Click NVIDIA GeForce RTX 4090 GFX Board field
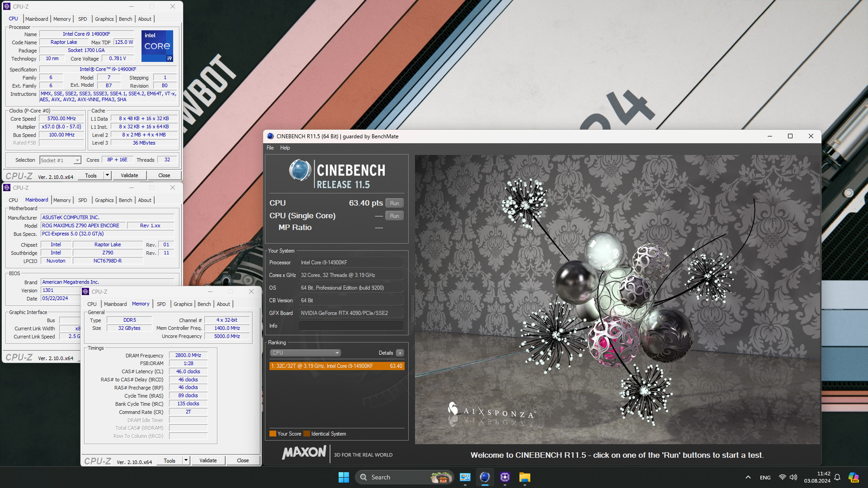Viewport: 868px width, 488px height. 351,313
